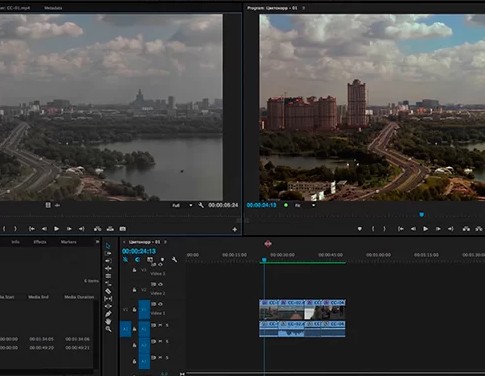Select the Rate Stretch tool

coord(108,284)
